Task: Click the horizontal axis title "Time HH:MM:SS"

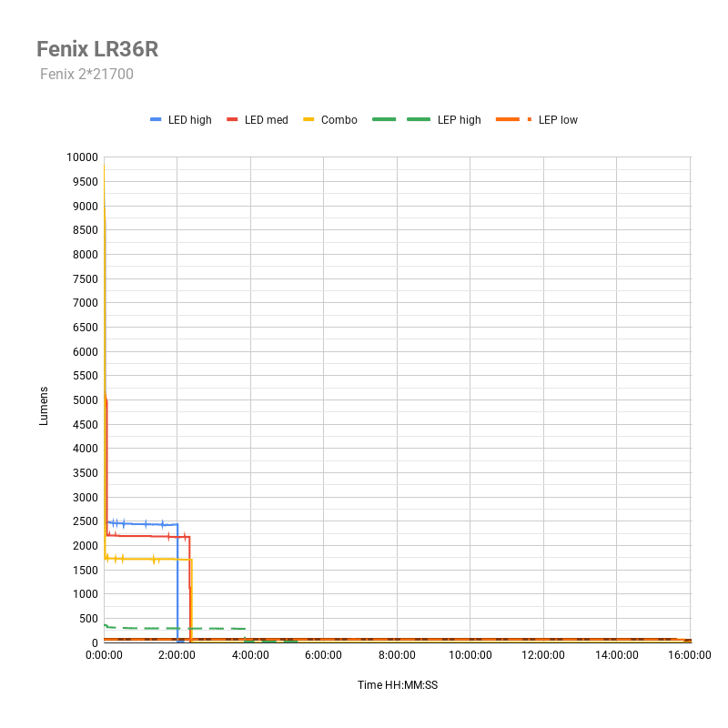Action: [398, 685]
